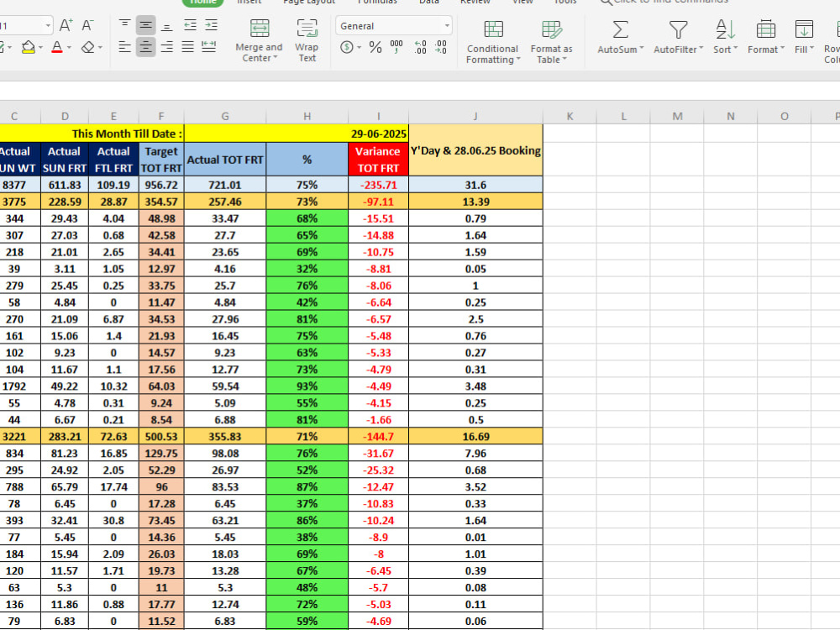Image resolution: width=840 pixels, height=630 pixels.
Task: Select column M header
Action: 677,116
